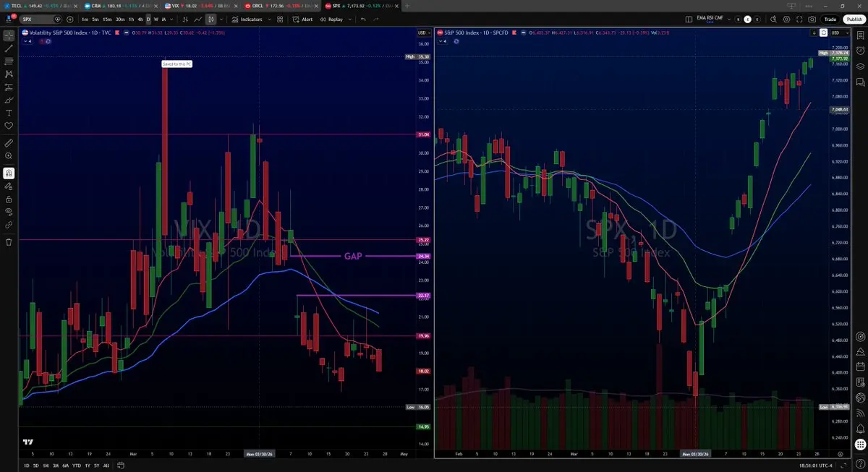This screenshot has height=472, width=868.
Task: Select the zoom-in magnifier tool
Action: pyautogui.click(x=9, y=155)
